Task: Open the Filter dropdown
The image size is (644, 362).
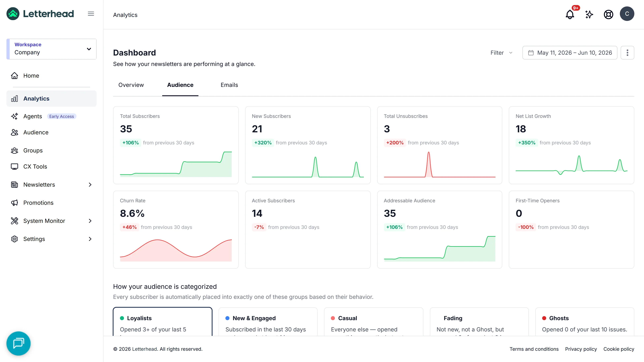Action: pos(501,53)
